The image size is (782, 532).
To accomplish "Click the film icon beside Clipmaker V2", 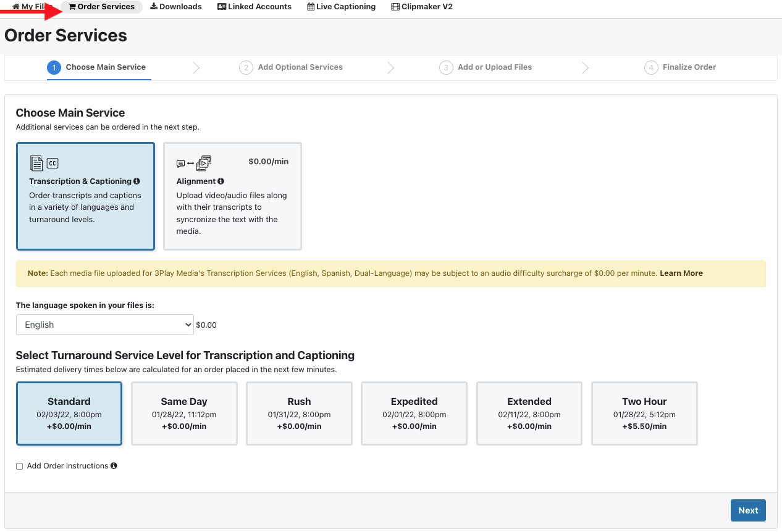I will pyautogui.click(x=395, y=6).
